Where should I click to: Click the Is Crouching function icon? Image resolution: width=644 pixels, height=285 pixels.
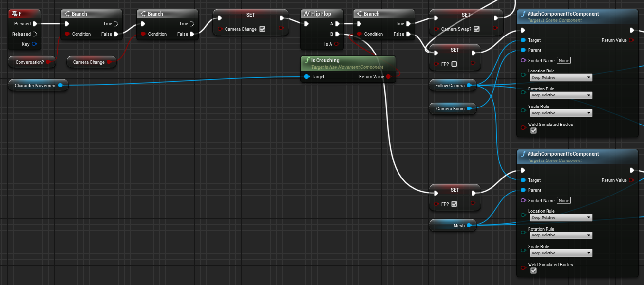click(306, 61)
